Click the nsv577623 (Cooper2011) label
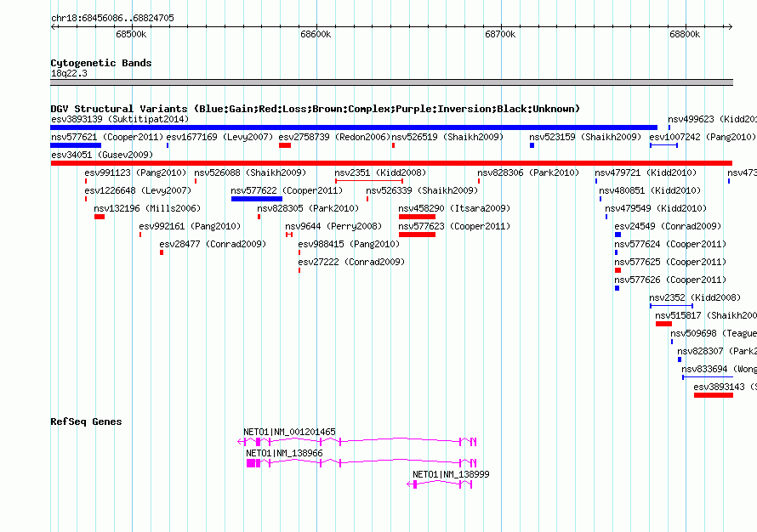 click(x=454, y=226)
